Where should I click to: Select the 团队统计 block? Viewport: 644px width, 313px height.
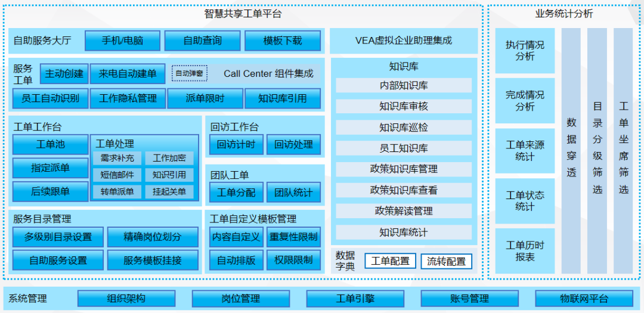[293, 193]
